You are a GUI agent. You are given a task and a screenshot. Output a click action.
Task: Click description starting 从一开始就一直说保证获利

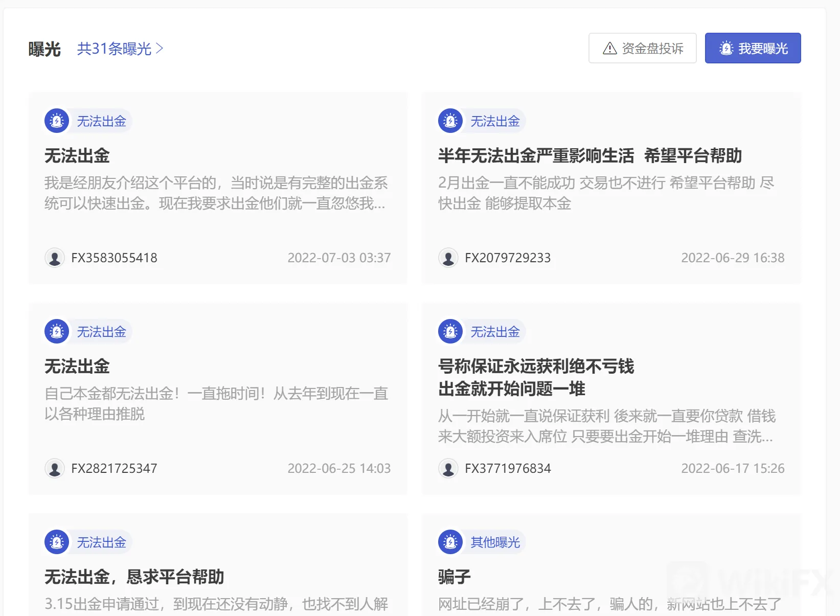click(607, 426)
